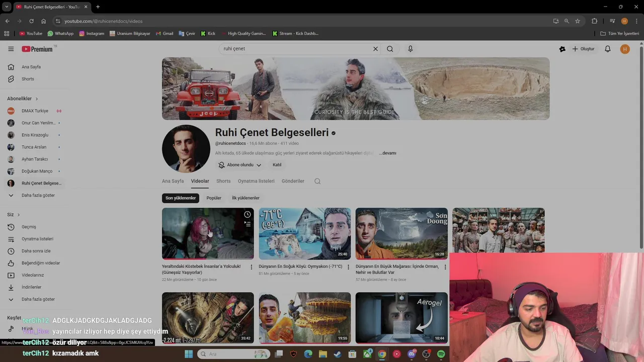This screenshot has height=362, width=644.
Task: Open Chrome tab search dropdown arrow
Action: click(7, 7)
